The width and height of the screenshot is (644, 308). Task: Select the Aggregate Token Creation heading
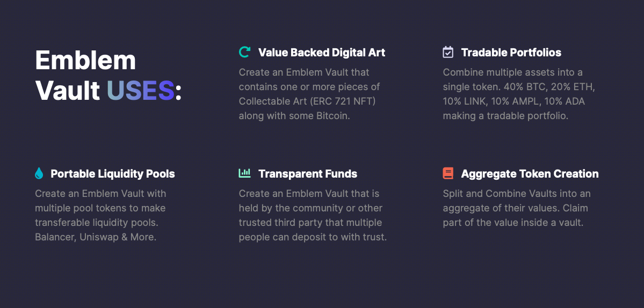(530, 174)
